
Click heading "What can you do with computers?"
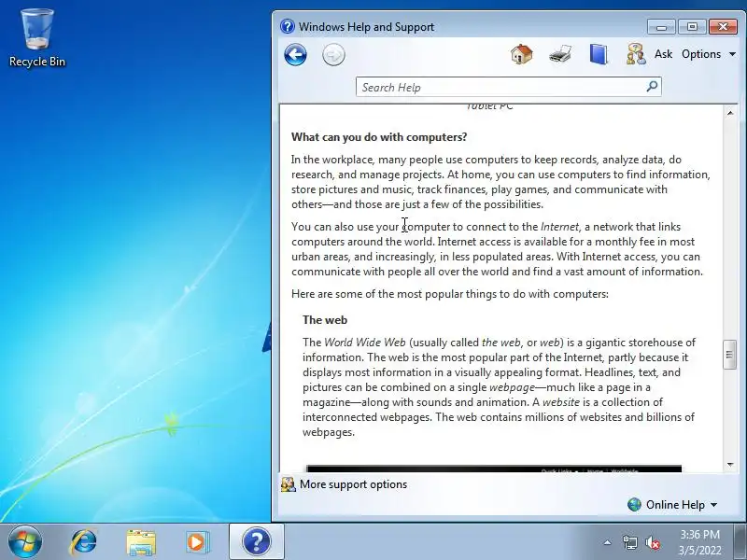click(x=379, y=137)
